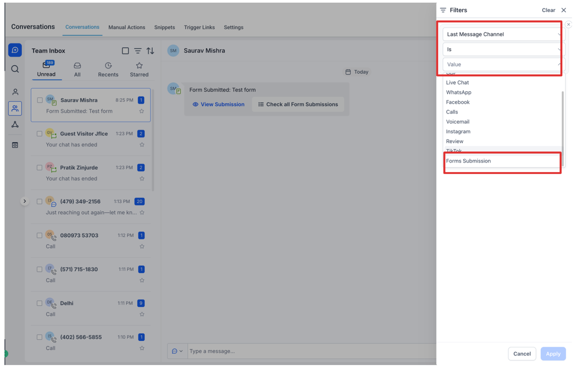Open the new conversation compose icon
The width and height of the screenshot is (588, 370).
(15, 49)
